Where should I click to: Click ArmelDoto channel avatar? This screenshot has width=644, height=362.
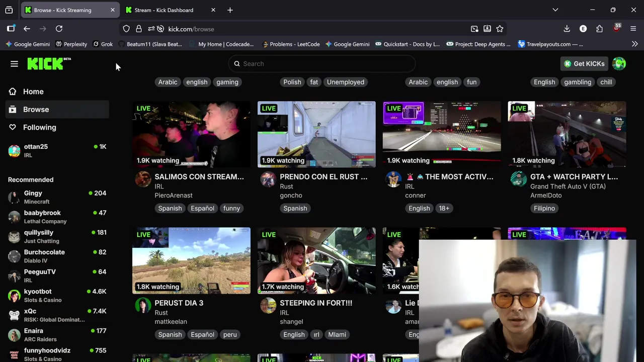519,179
